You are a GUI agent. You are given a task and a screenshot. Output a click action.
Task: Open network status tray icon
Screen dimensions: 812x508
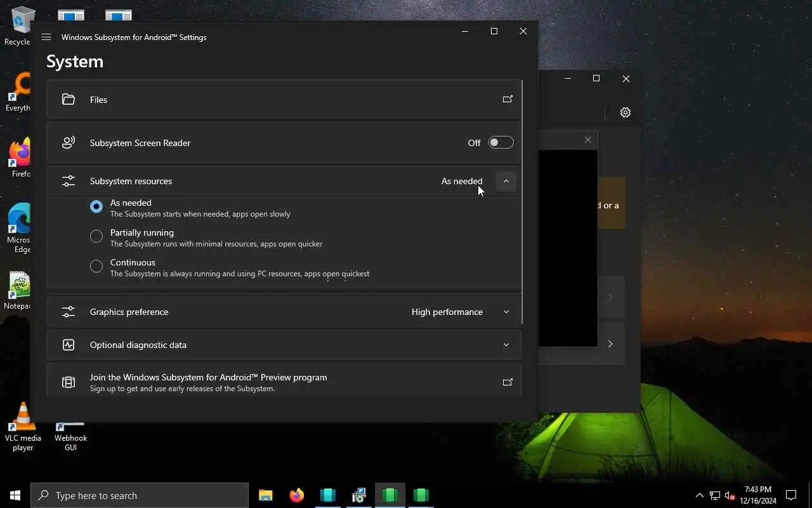[715, 495]
